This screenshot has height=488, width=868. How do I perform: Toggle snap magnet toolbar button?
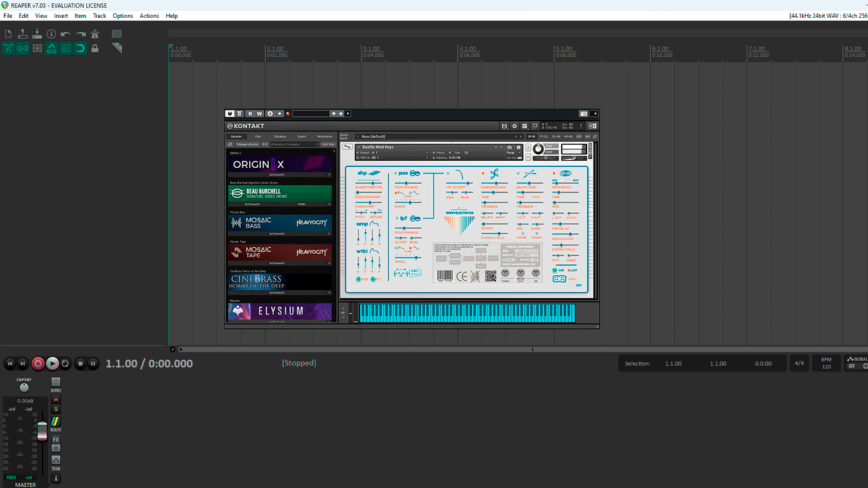[81, 48]
